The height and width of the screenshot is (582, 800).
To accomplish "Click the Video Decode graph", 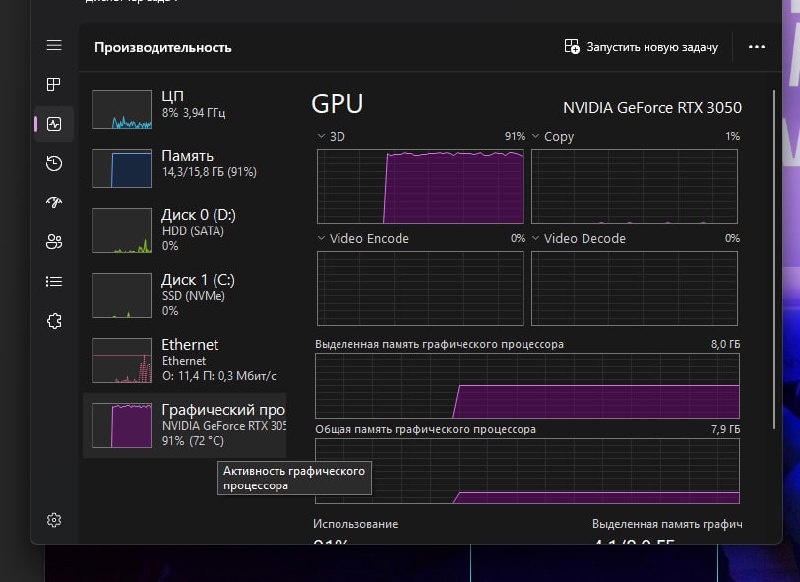I will (634, 288).
